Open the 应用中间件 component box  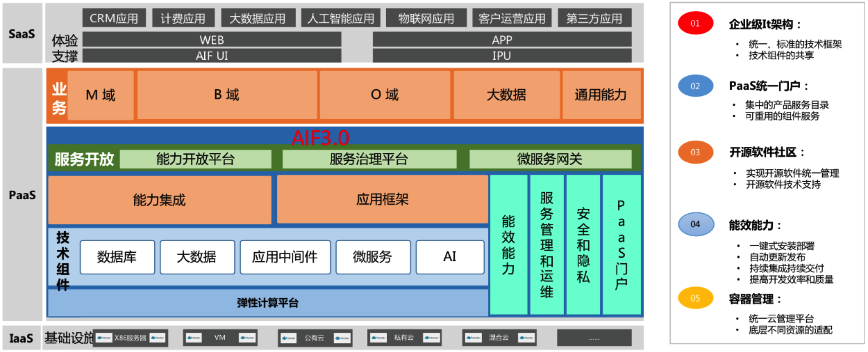285,257
